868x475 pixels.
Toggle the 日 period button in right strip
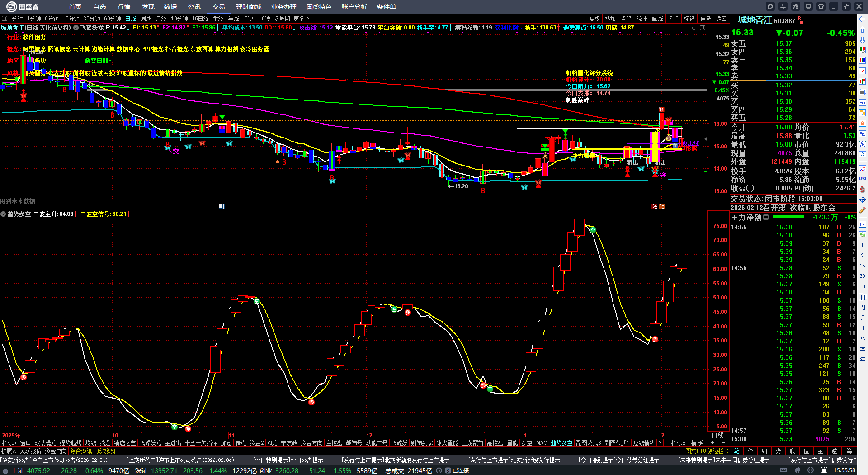click(x=863, y=297)
